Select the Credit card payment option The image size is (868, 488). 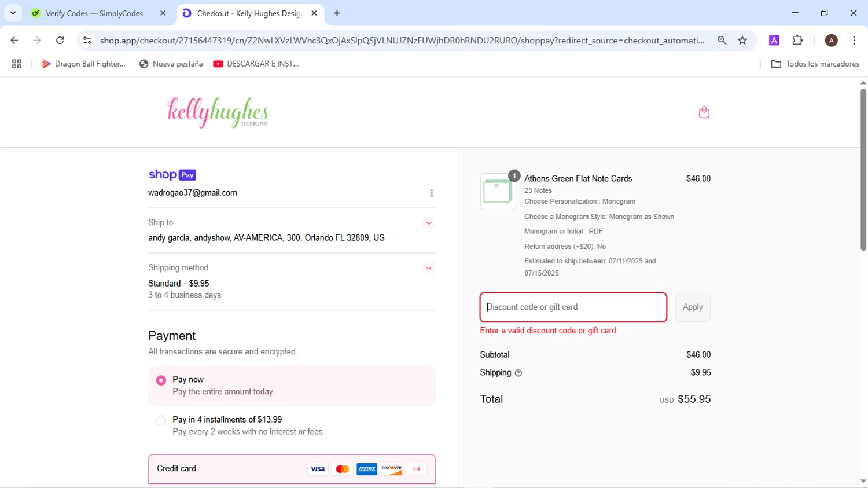[x=292, y=469]
